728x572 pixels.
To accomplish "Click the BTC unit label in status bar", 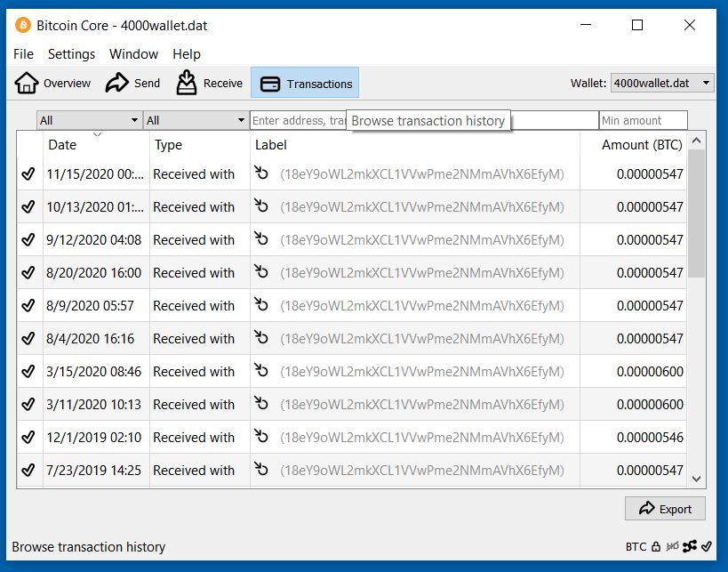I will 635,546.
